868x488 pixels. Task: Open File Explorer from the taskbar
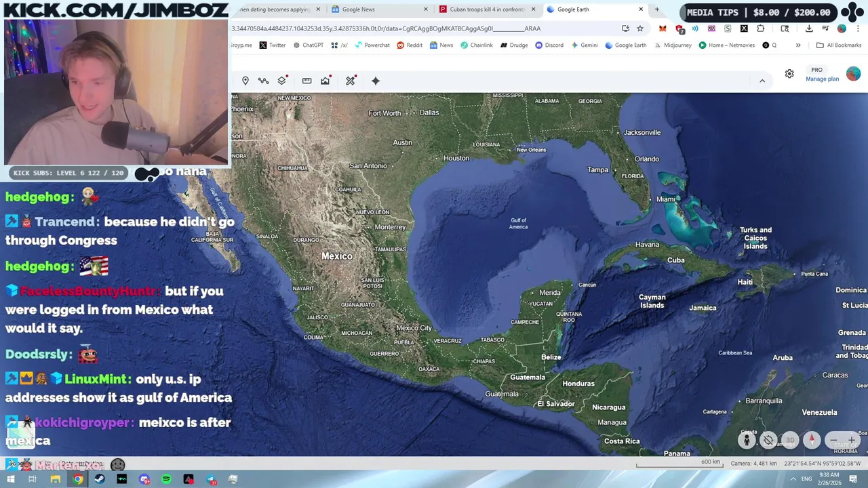click(56, 479)
